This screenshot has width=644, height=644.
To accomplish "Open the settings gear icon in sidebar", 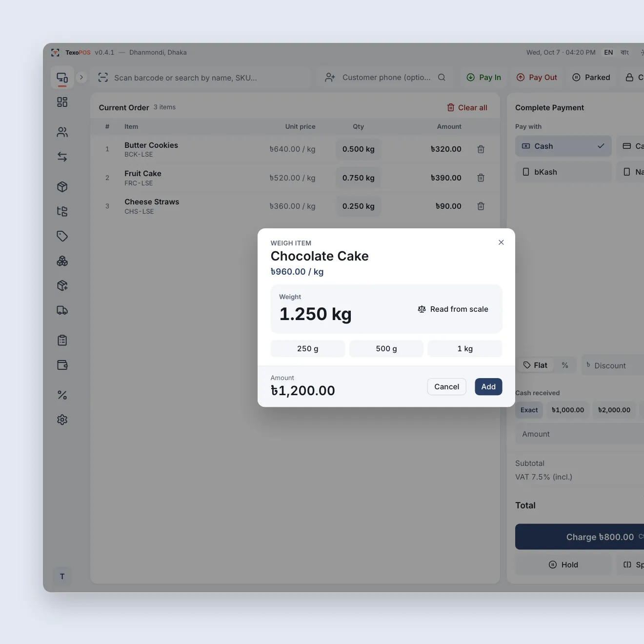I will tap(62, 420).
